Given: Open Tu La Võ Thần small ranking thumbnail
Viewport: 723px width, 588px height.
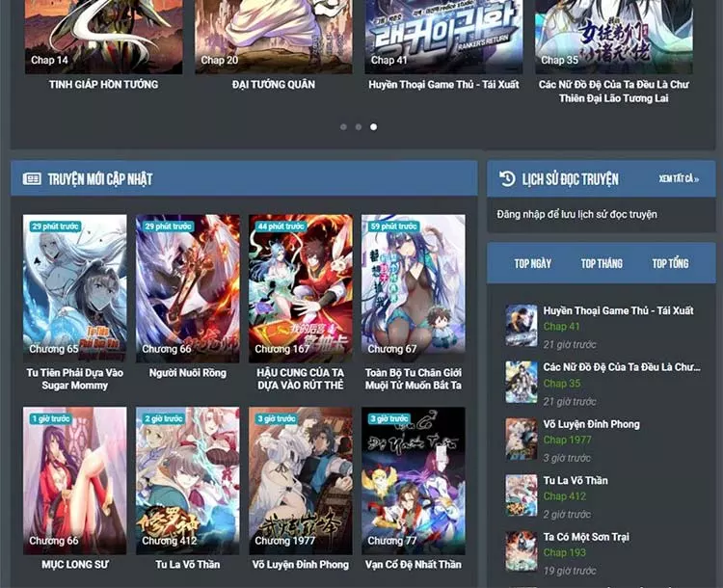Looking at the screenshot, I should (x=522, y=494).
